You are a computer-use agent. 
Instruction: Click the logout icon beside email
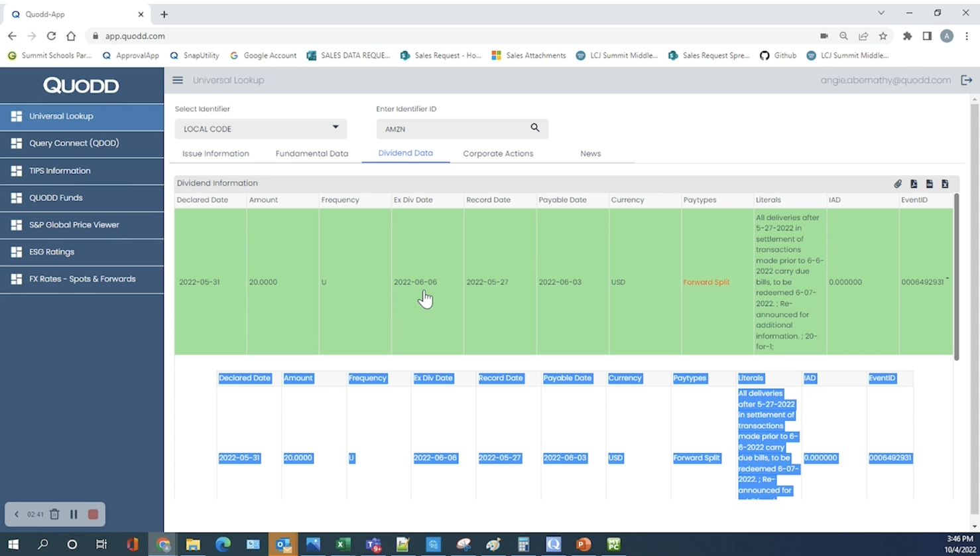966,80
